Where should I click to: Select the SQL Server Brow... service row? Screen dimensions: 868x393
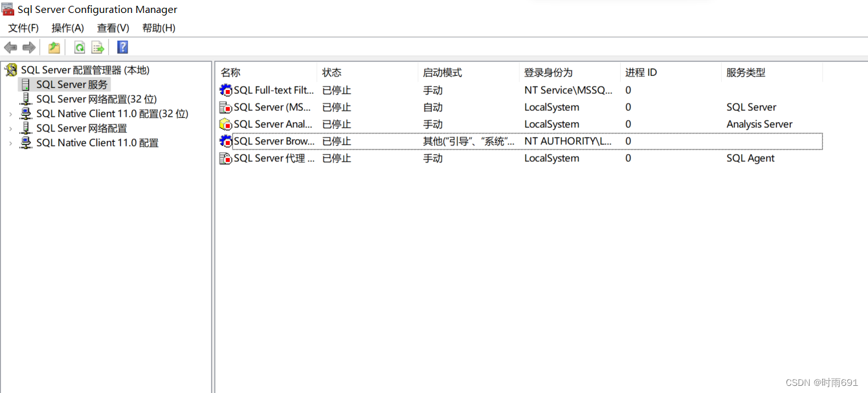coord(520,141)
